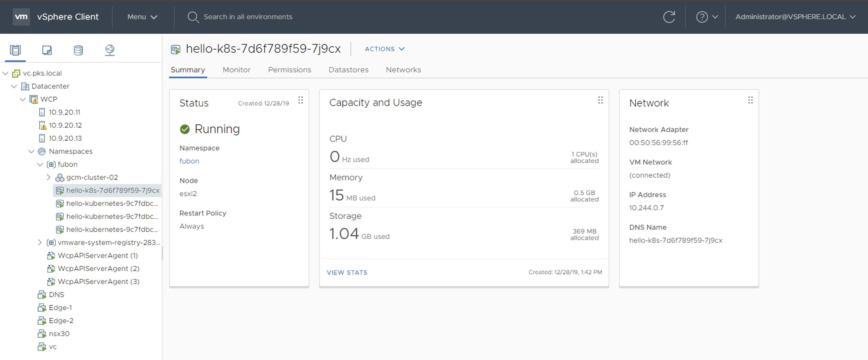Click the gcm-cluster-02 cluster icon
The image size is (868, 360).
click(60, 178)
